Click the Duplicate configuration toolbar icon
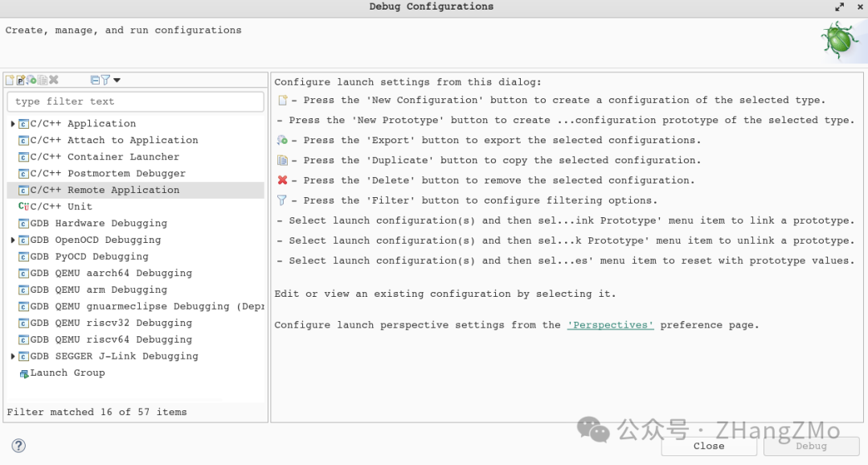Screen dimensions: 868x465 click(x=43, y=80)
